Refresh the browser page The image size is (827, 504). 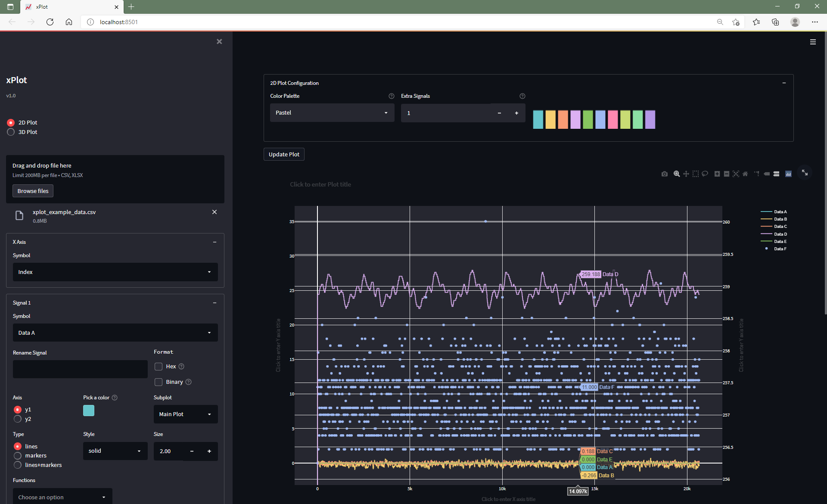(50, 22)
